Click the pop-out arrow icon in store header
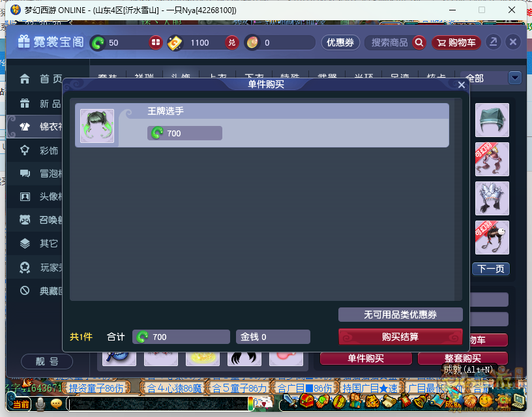The height and width of the screenshot is (417, 532). (x=494, y=42)
